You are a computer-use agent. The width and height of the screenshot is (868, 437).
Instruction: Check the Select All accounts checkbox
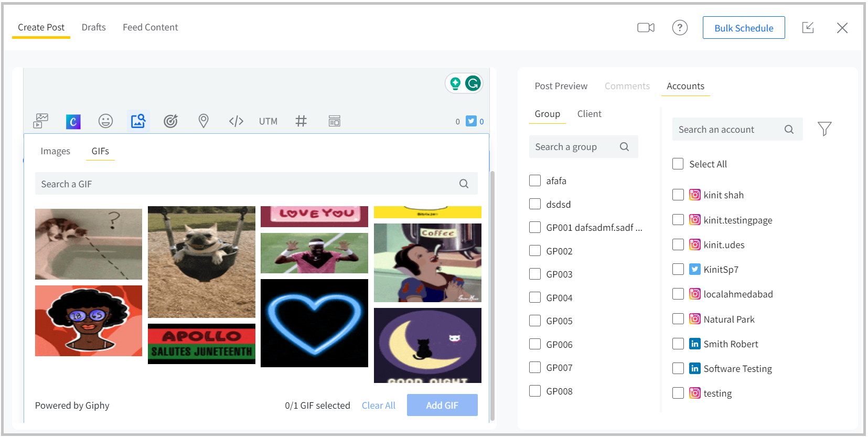678,164
